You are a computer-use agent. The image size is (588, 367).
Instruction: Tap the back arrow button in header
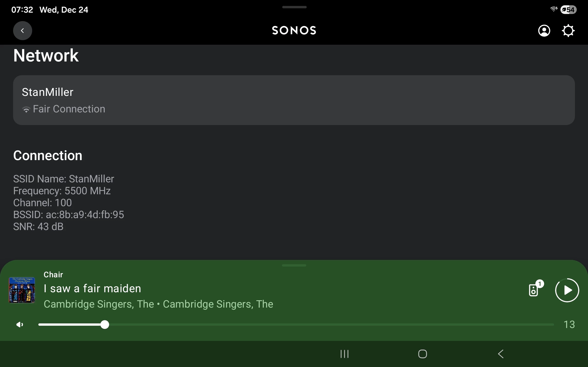coord(22,31)
